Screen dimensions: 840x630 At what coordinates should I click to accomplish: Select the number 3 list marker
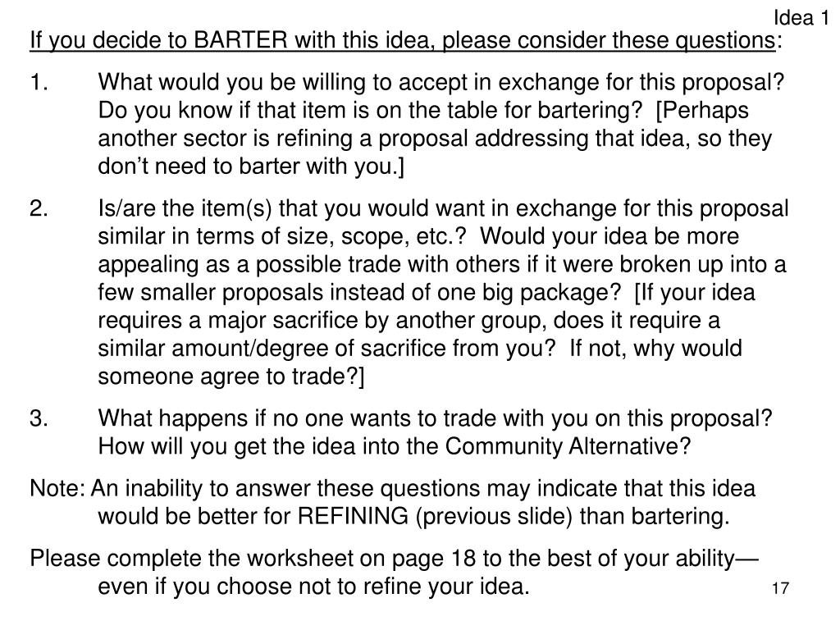[x=39, y=418]
